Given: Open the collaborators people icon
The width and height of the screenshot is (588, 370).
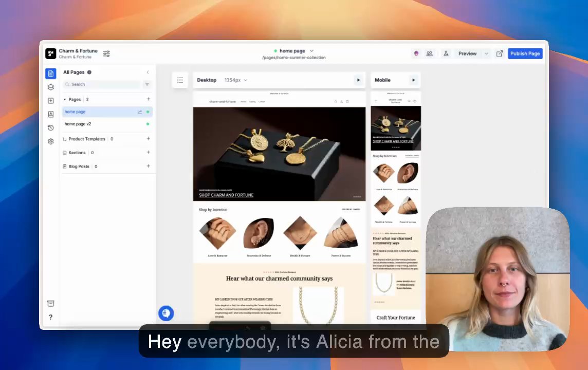Looking at the screenshot, I should coord(429,53).
